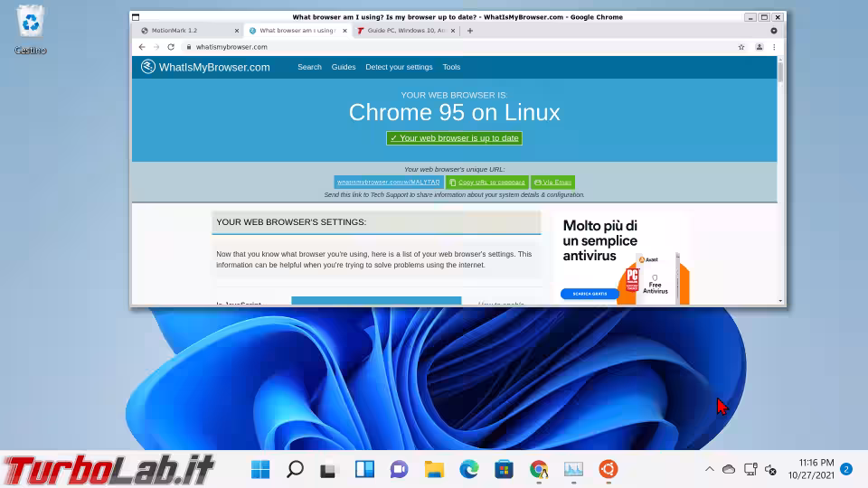Open taskbar Search magnifier
Screen dimensions: 868x488
click(x=295, y=470)
